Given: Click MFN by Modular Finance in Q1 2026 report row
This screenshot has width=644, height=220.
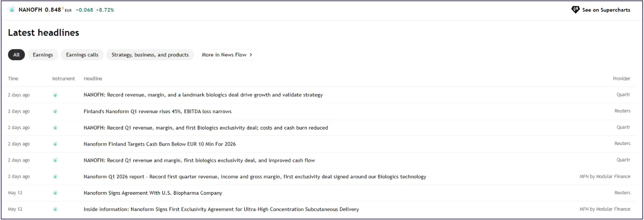Looking at the screenshot, I should 605,177.
